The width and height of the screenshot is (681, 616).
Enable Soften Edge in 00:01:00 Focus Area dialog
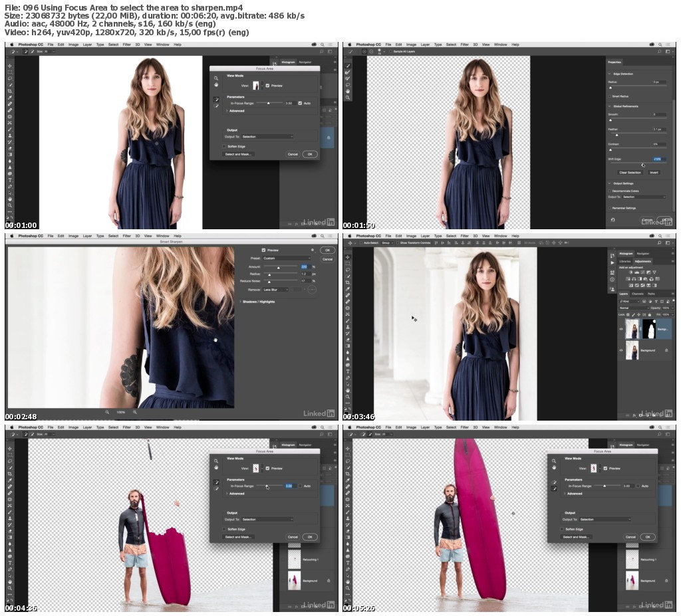tap(224, 146)
